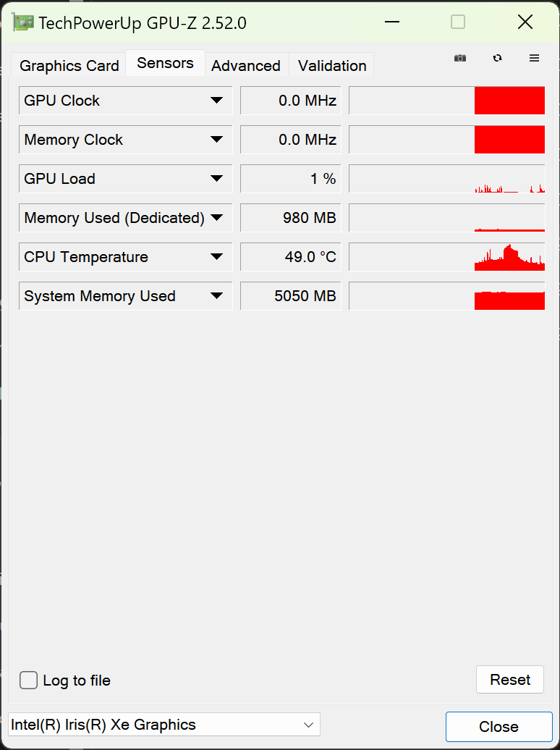Expand the System Memory Used dropdown

click(216, 296)
